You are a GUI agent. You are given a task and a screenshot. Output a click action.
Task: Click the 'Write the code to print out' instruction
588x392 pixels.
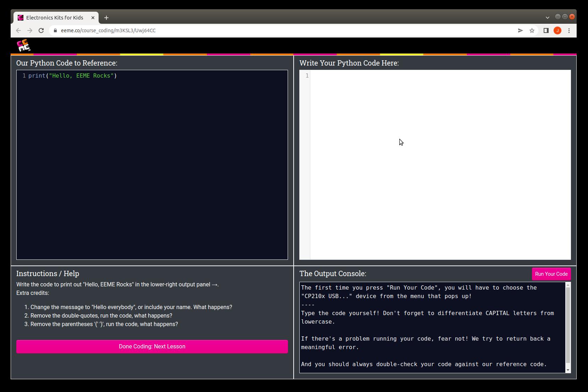tap(117, 285)
